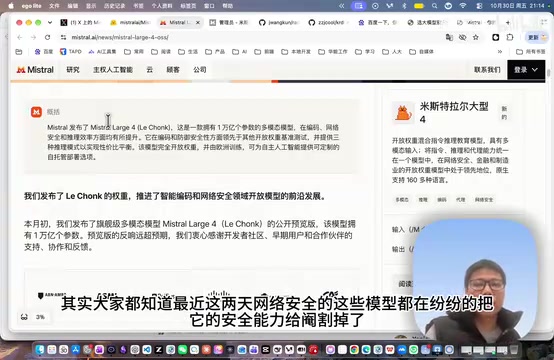Open WeChat from the dock
Screen dimensions: 554x360
[182, 350]
